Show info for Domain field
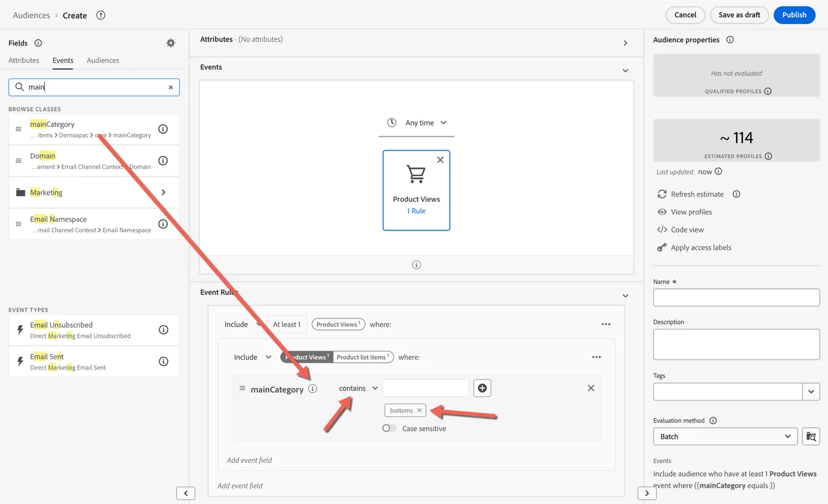This screenshot has width=828, height=504. click(163, 161)
